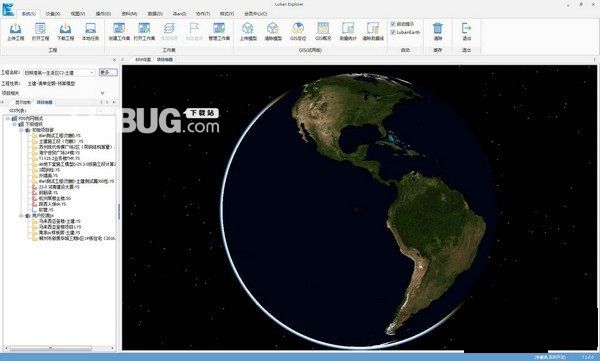Screen dimensions: 600x361
Task: Toggle the LubanEarth checkbox
Action: click(393, 33)
